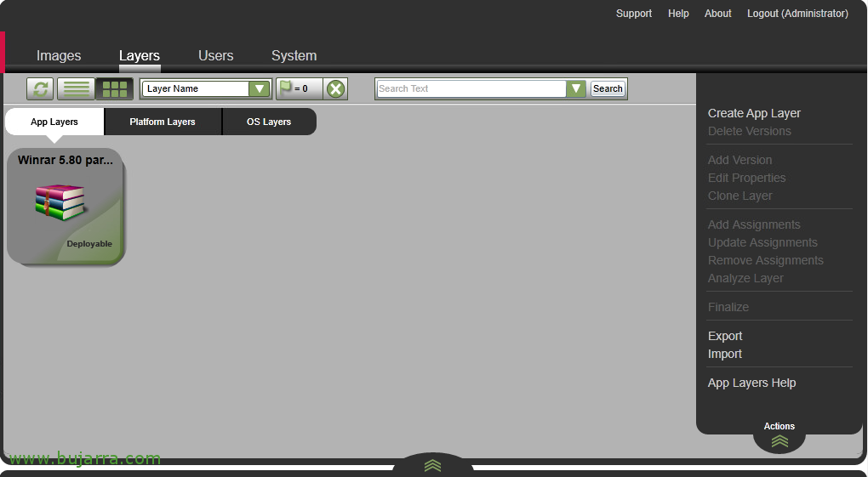Image resolution: width=868 pixels, height=477 pixels.
Task: Click the green flag filter icon
Action: coord(286,88)
